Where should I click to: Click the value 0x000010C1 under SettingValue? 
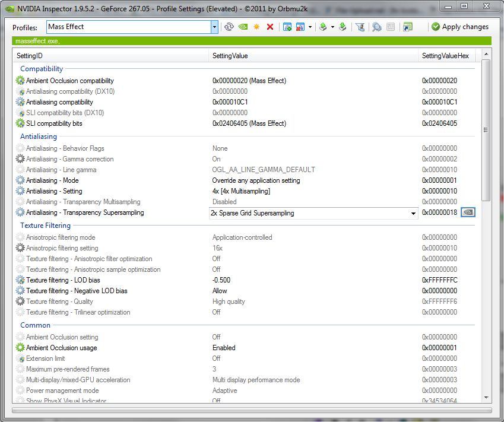click(230, 102)
